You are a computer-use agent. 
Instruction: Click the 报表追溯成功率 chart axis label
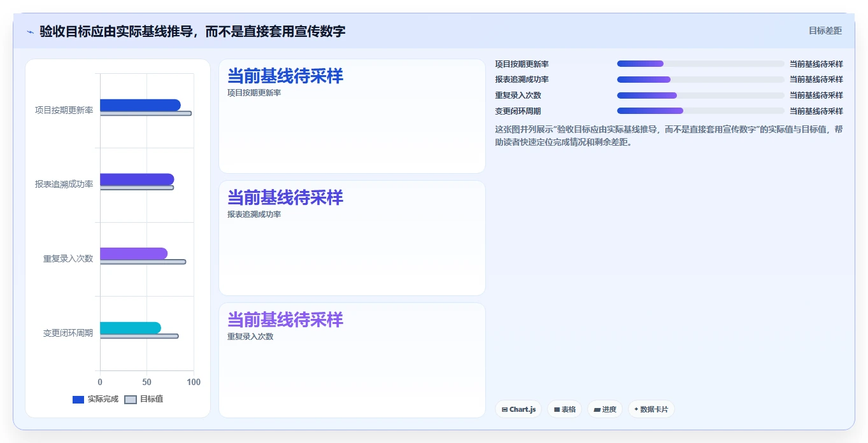[64, 185]
